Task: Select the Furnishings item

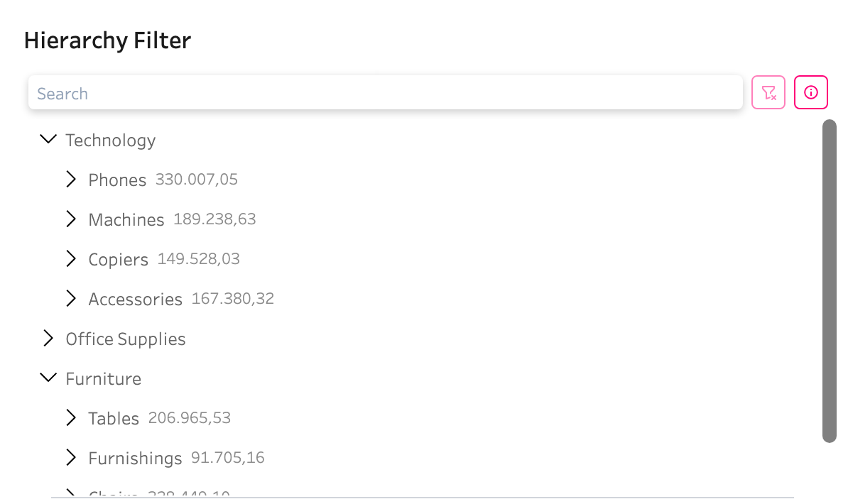Action: tap(135, 459)
